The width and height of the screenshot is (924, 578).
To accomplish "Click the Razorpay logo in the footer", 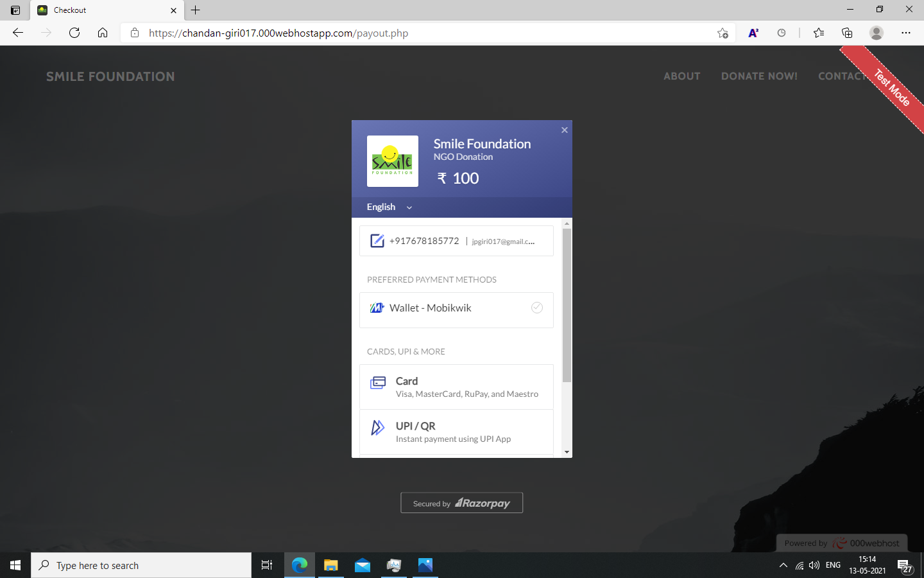I will point(482,503).
